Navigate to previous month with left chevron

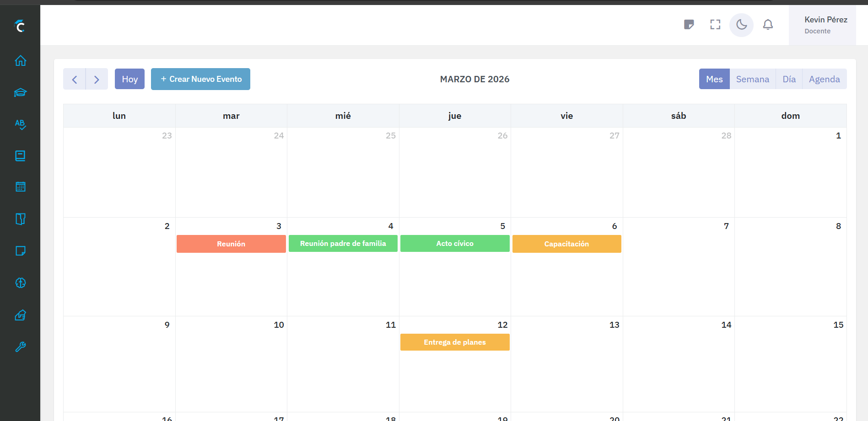[x=74, y=79]
